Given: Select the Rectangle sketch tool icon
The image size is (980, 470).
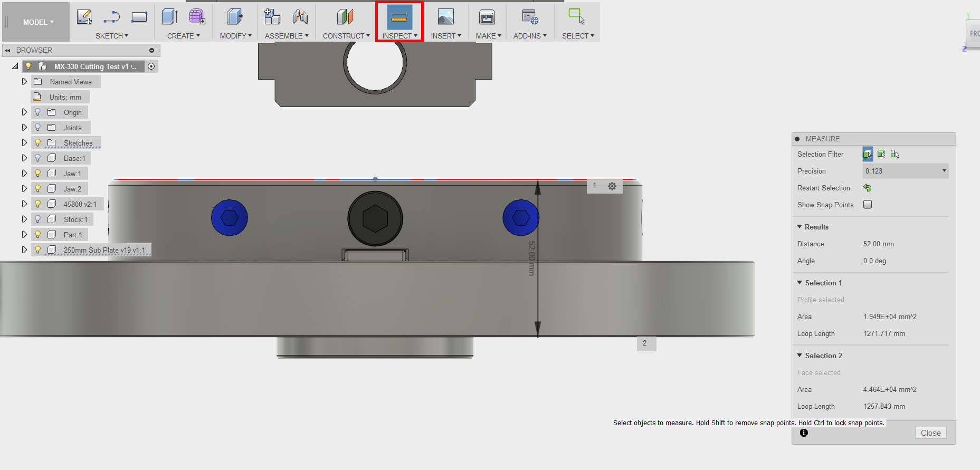Looking at the screenshot, I should point(139,17).
